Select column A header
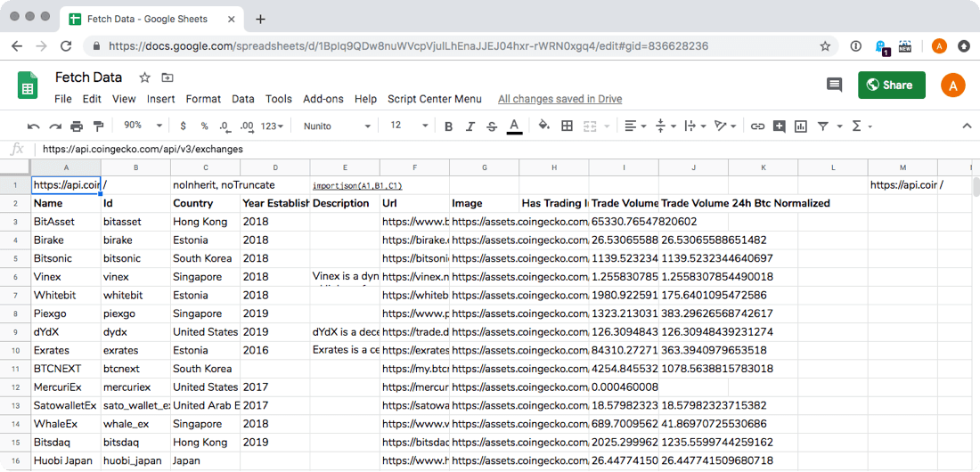 tap(66, 167)
